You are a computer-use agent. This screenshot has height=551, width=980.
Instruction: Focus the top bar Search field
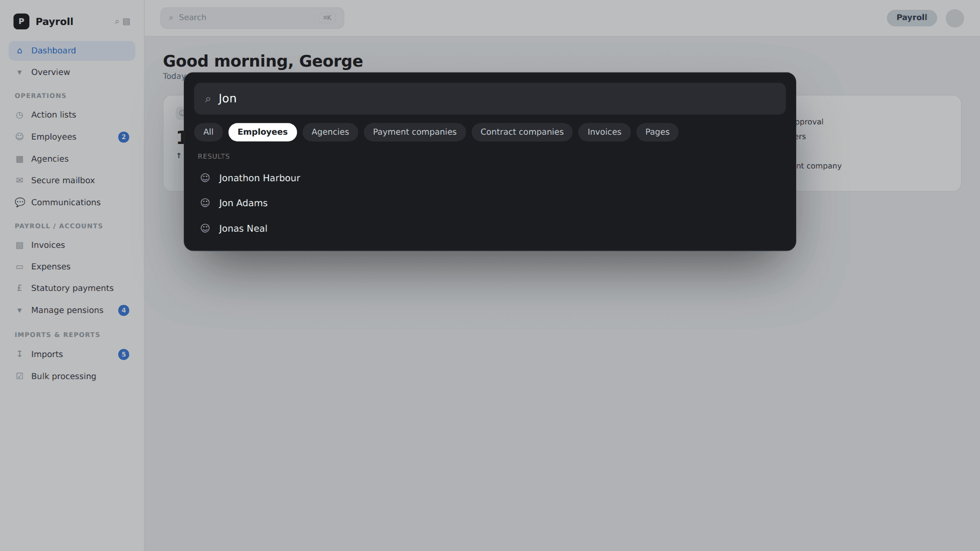click(x=252, y=18)
